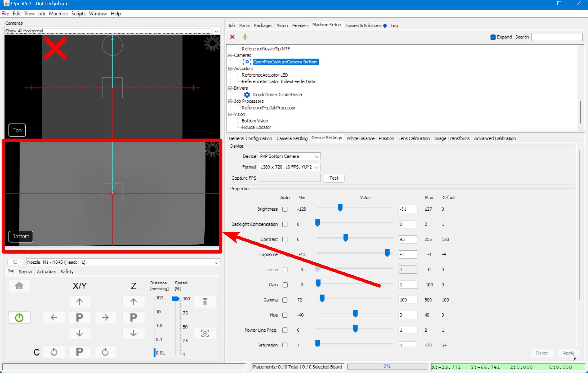Screen dimensions: 588x373
Task: Uncheck the Expand checkbox
Action: [x=493, y=37]
